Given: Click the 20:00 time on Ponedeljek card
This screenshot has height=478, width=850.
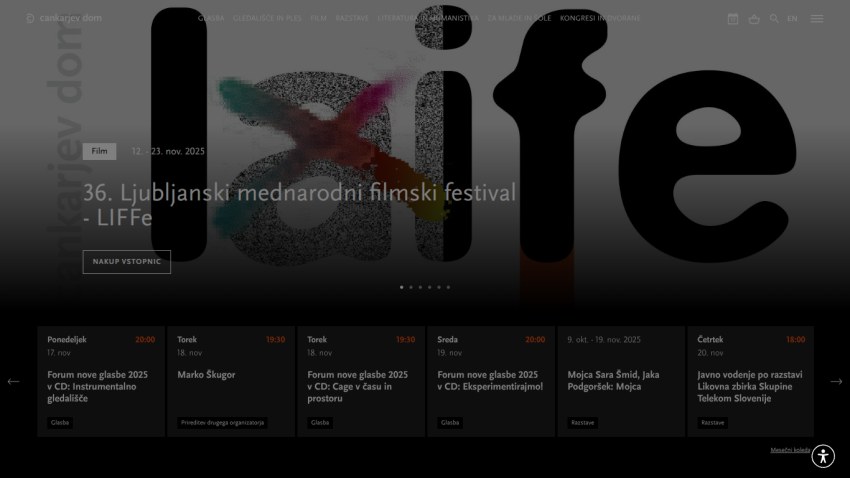Looking at the screenshot, I should pos(145,340).
